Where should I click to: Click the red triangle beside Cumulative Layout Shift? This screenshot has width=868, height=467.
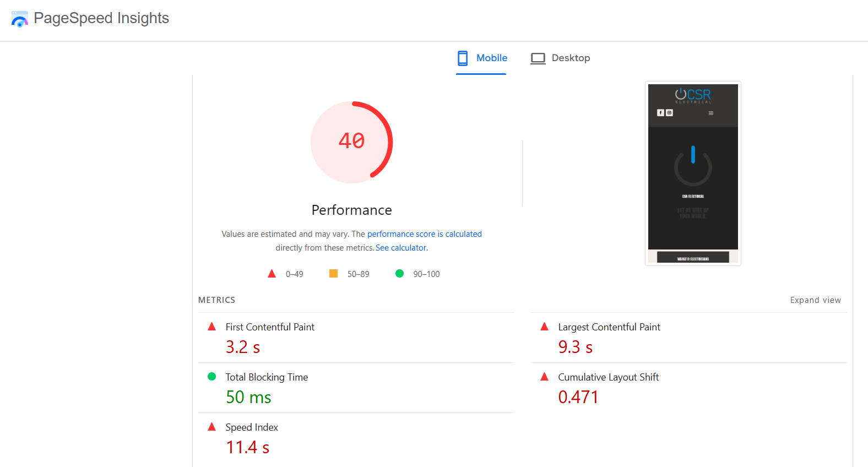544,377
